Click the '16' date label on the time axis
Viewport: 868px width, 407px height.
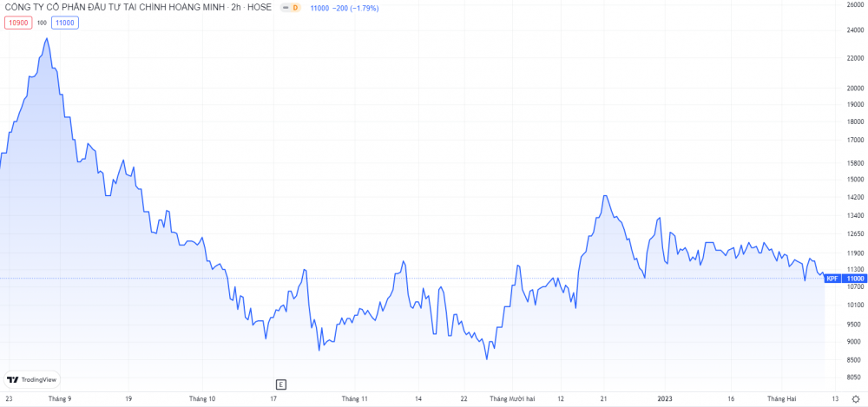click(731, 398)
